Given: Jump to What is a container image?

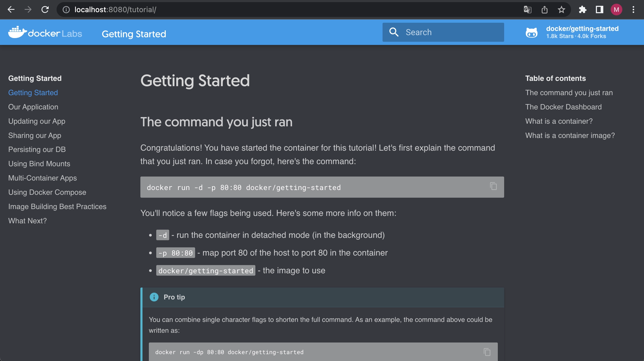Looking at the screenshot, I should click(570, 136).
